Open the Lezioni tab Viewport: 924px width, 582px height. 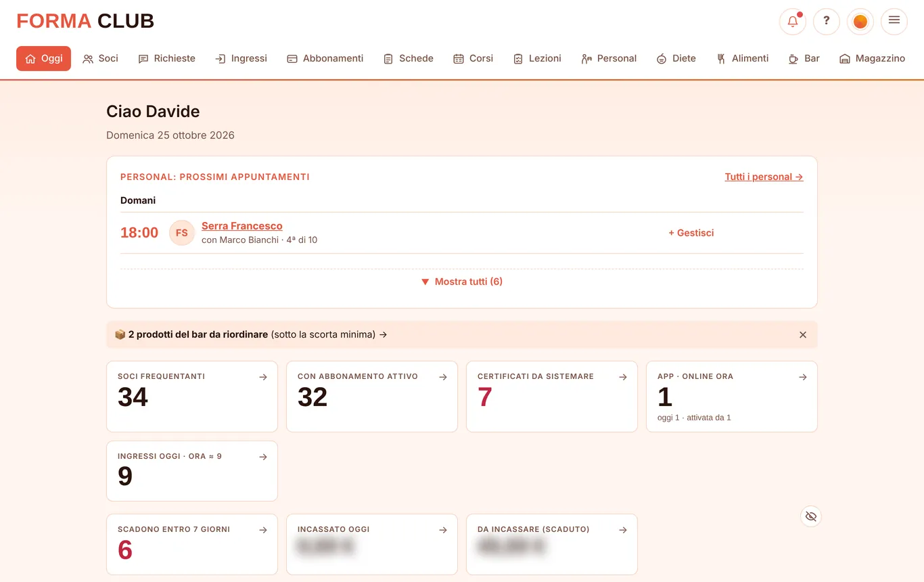tap(537, 58)
